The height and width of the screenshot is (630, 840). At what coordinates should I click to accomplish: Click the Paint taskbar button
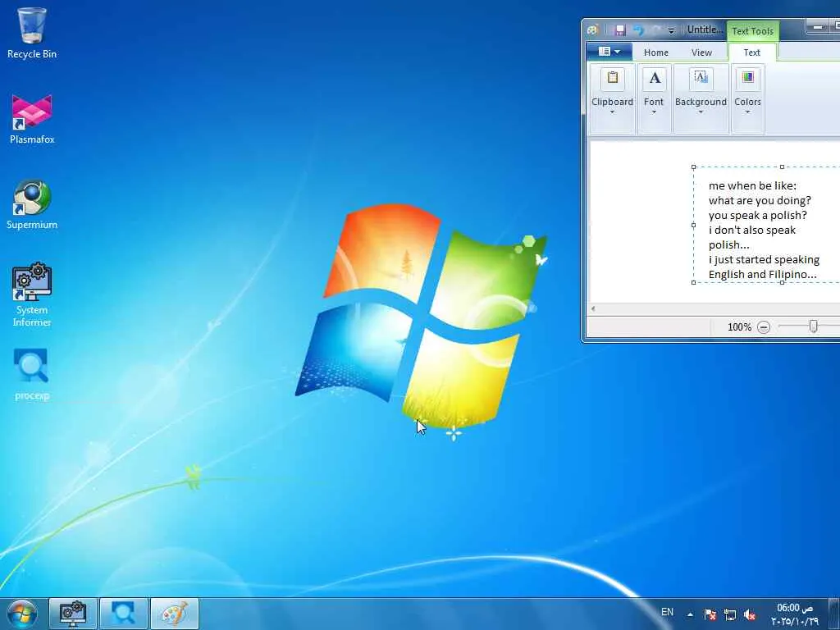(175, 614)
